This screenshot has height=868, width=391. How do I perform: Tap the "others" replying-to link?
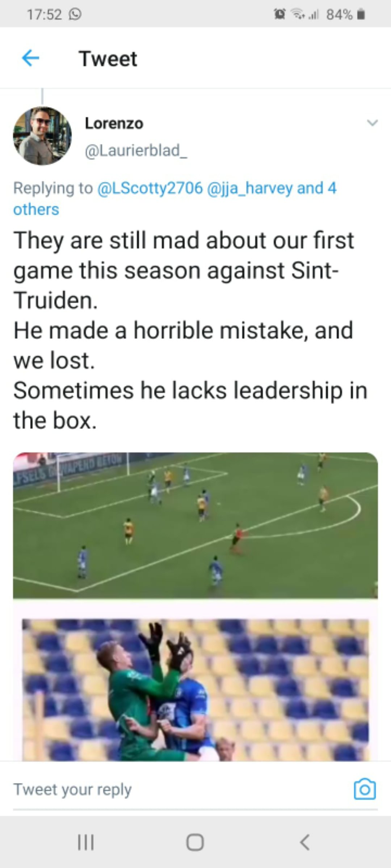click(36, 209)
